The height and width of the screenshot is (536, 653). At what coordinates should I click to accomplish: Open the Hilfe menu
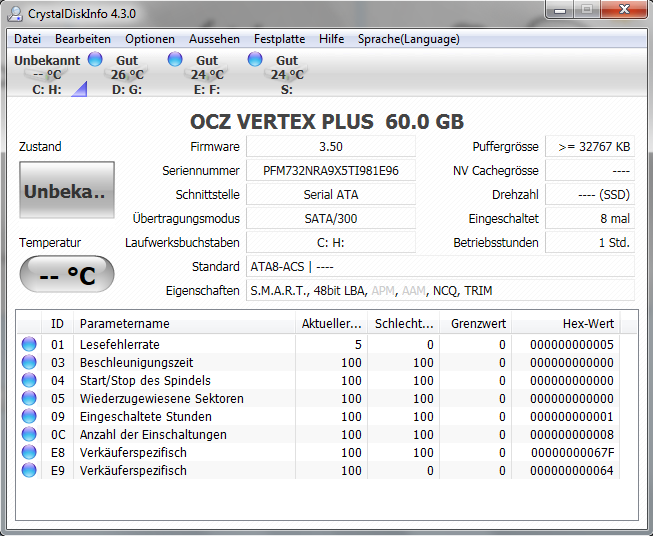point(331,39)
